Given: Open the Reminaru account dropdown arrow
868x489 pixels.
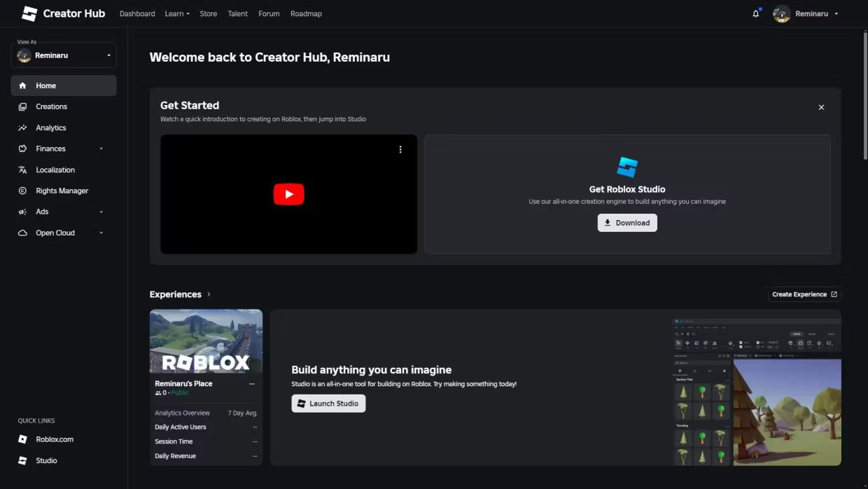Looking at the screenshot, I should [x=836, y=13].
